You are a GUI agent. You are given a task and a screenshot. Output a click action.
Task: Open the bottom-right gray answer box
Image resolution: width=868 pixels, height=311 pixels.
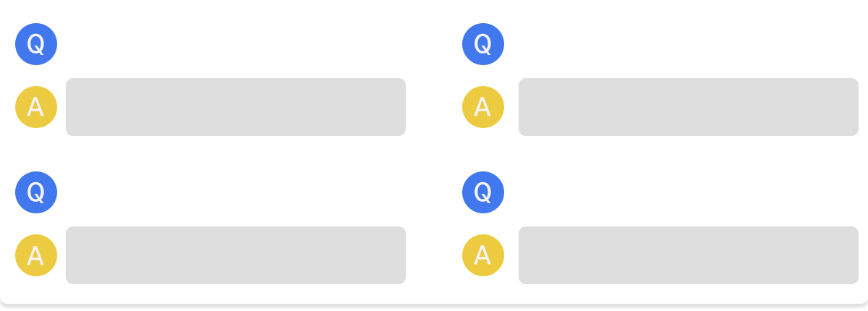[689, 255]
